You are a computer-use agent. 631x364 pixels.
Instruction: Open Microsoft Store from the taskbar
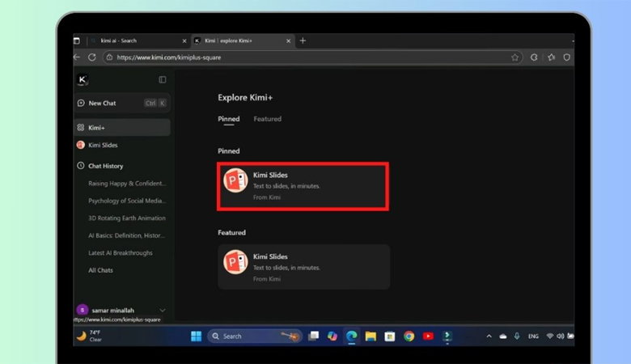pyautogui.click(x=390, y=336)
